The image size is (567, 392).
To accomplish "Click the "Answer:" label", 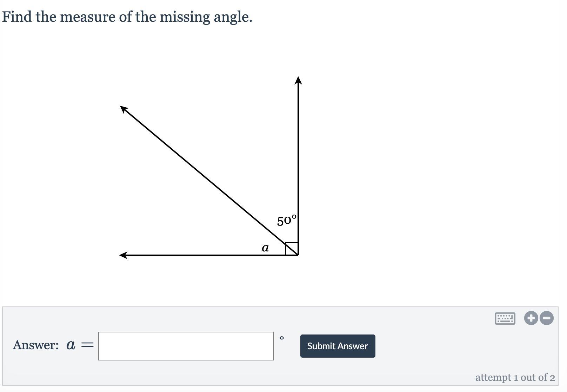I will 36,345.
